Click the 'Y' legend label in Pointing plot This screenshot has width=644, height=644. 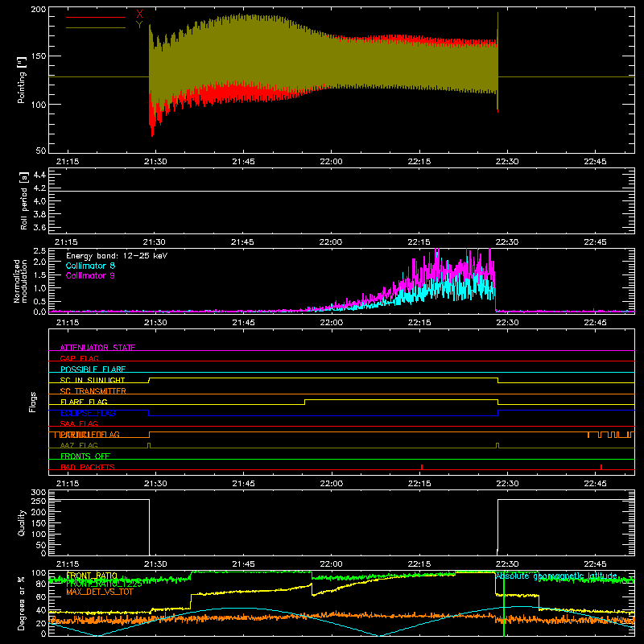pyautogui.click(x=139, y=25)
